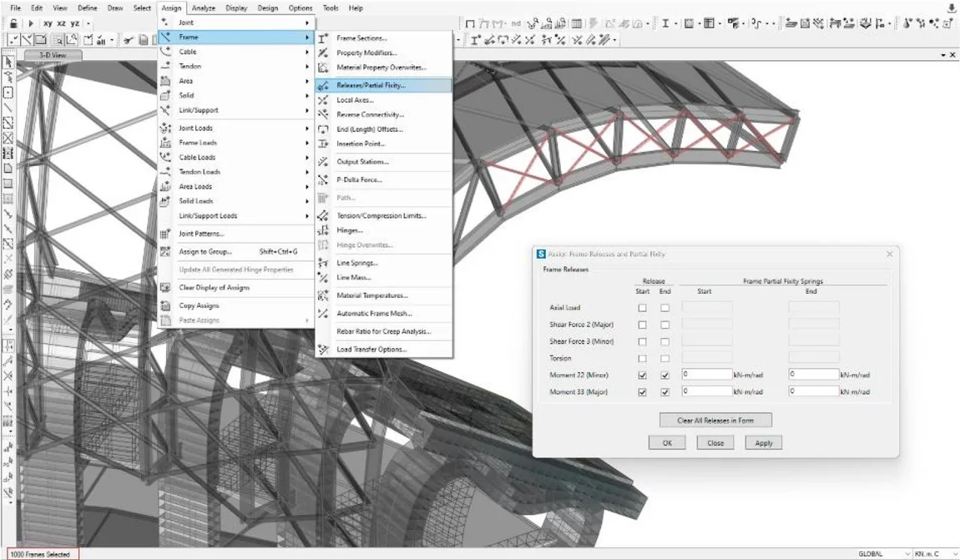Viewport: 960px width, 560px height.
Task: Click the Insertion Point submenu icon
Action: [323, 144]
